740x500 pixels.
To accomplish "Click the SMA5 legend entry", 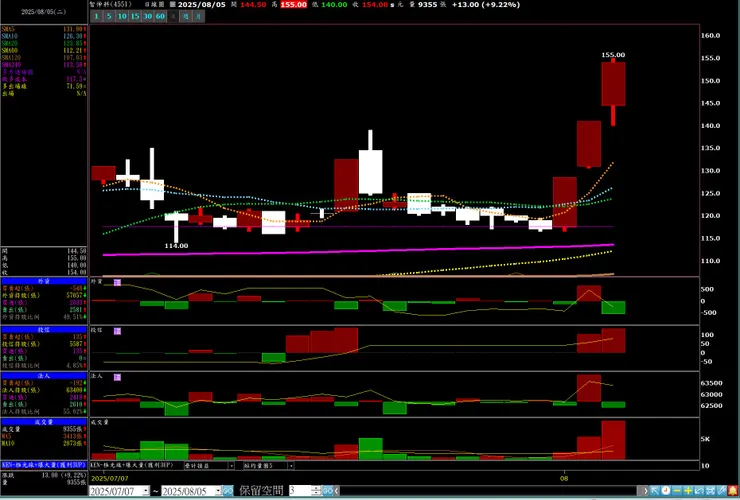I will click(43, 29).
